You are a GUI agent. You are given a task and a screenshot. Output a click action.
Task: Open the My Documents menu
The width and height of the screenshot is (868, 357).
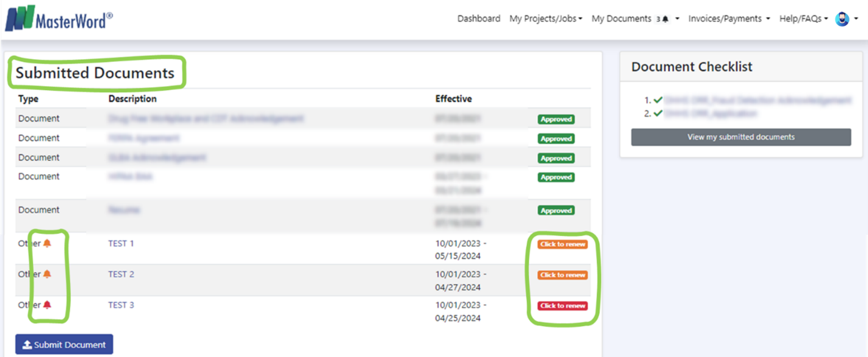(x=621, y=19)
